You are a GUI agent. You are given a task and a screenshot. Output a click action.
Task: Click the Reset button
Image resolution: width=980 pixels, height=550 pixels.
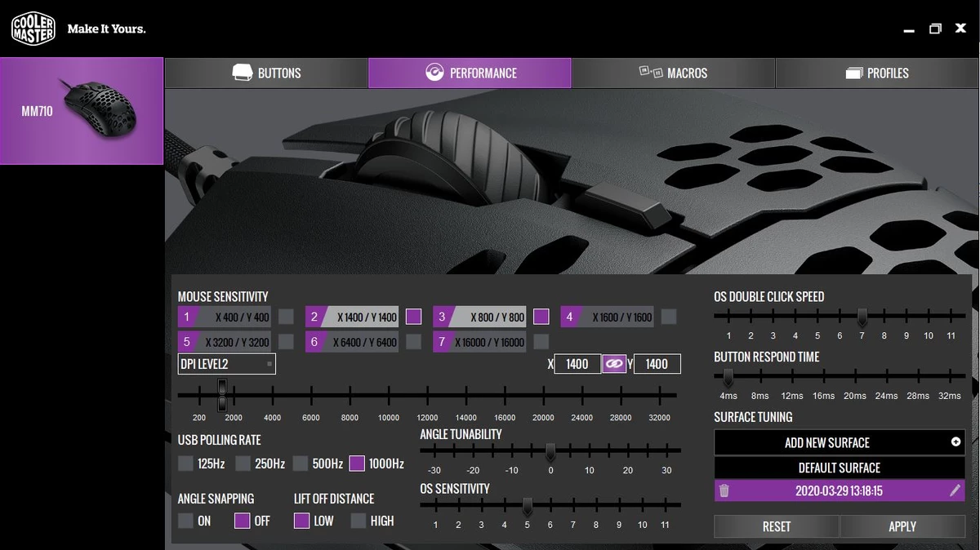click(x=776, y=526)
